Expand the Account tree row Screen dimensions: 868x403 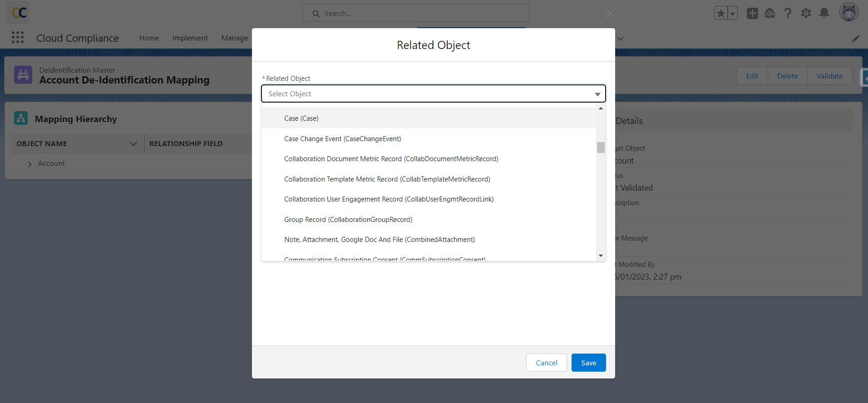point(30,164)
